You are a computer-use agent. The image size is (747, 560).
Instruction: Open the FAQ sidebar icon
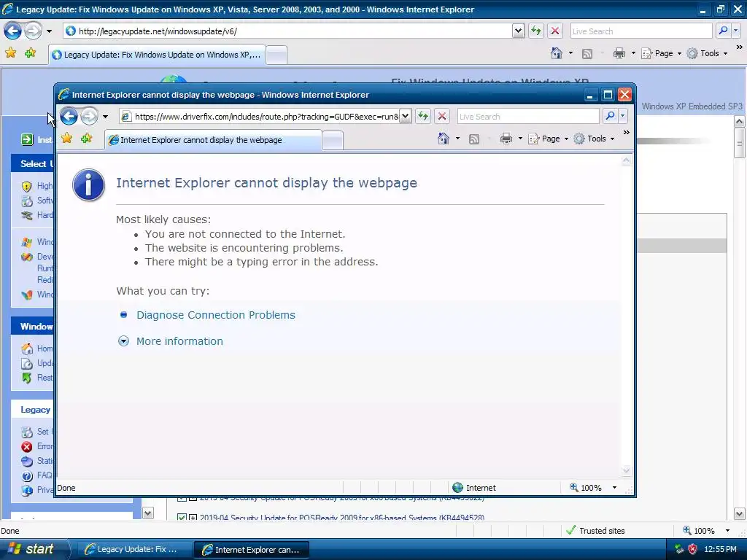[27, 475]
